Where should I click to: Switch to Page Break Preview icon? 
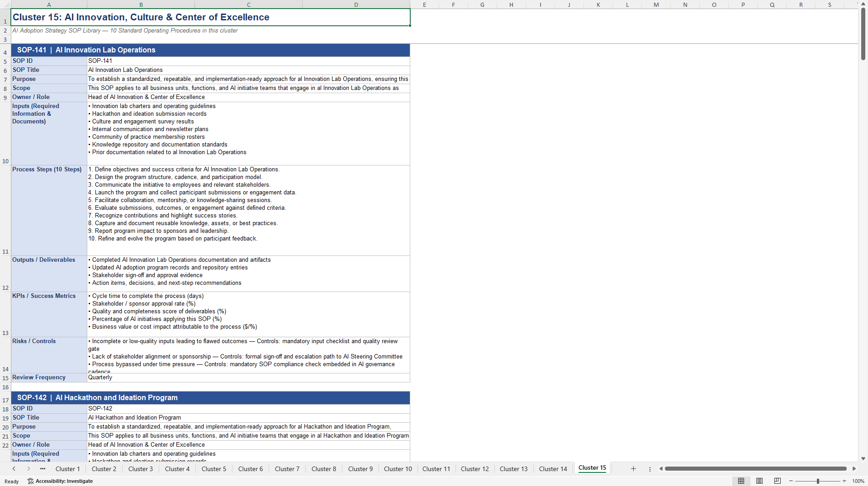[x=778, y=481]
